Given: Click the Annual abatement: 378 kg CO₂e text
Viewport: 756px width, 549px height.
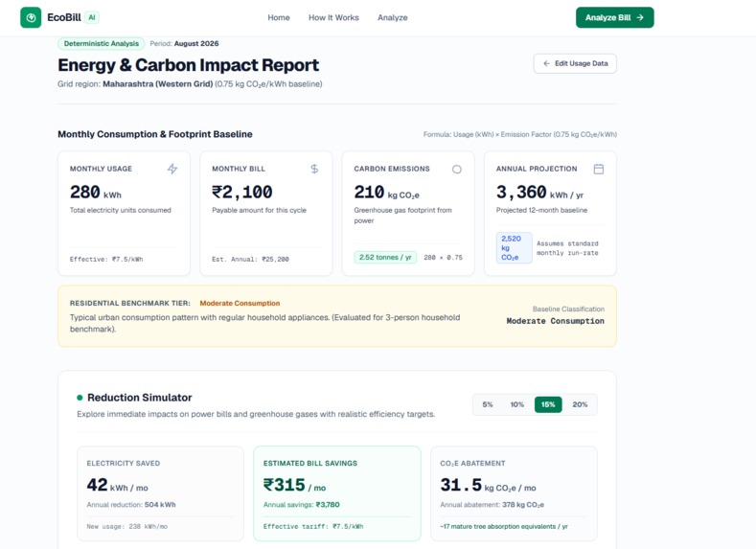Looking at the screenshot, I should point(492,505).
